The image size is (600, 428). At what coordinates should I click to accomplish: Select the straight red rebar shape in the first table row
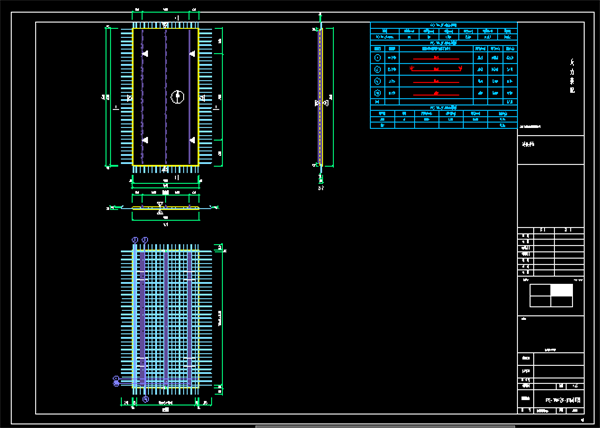tap(436, 58)
